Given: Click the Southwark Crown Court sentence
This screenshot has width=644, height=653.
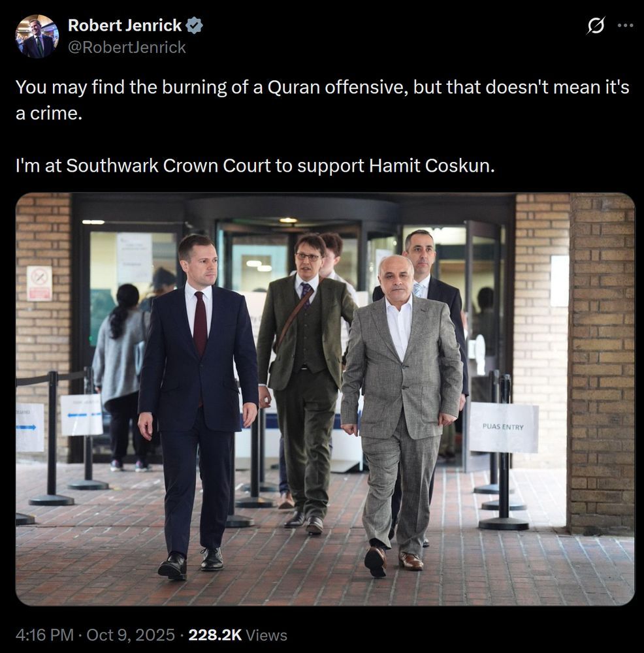Looking at the screenshot, I should click(255, 166).
